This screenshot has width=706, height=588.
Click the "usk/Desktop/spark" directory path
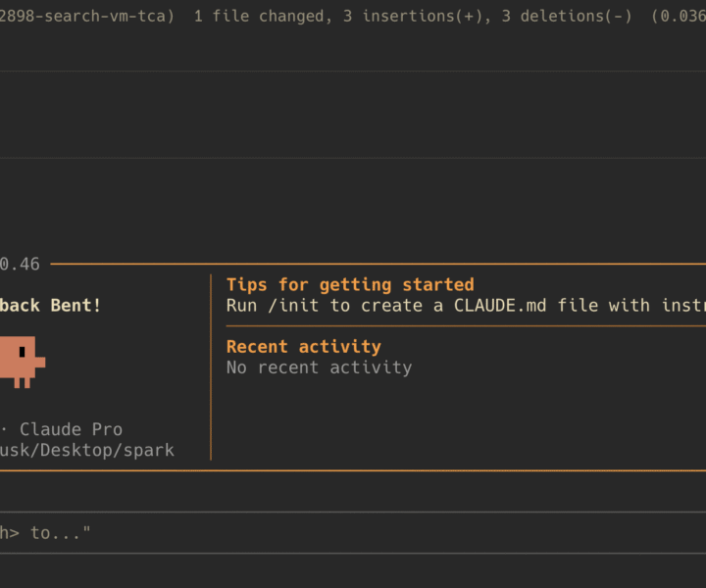coord(87,451)
